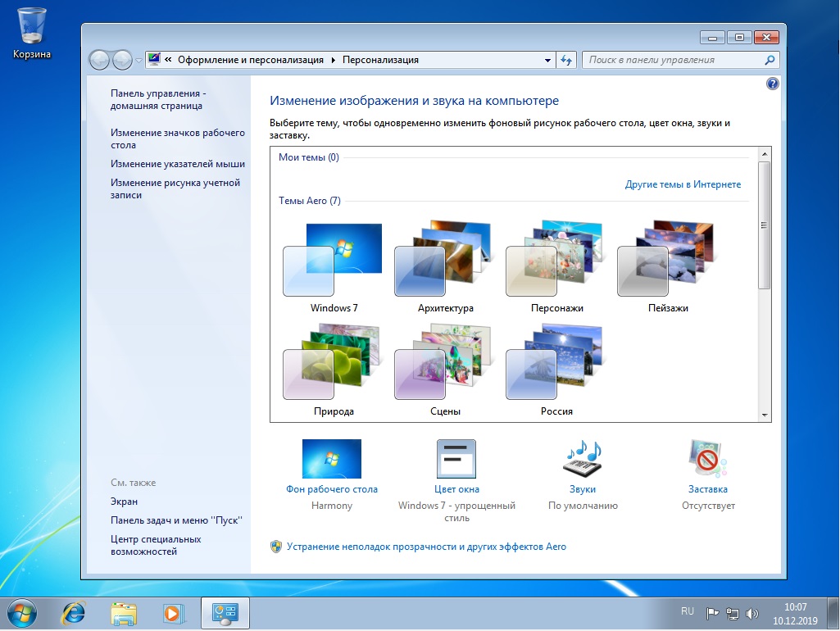Screen dimensions: 840x631
Task: Click the refresh button beside address bar
Action: 566,60
